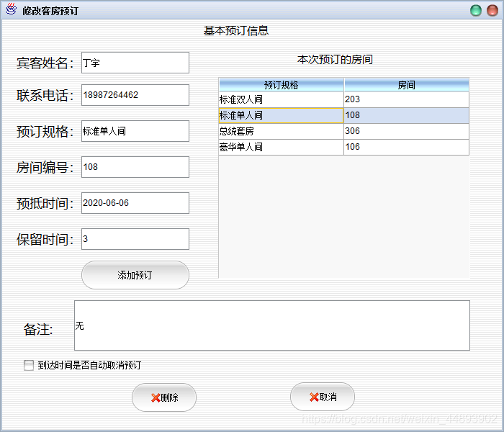Click the 房间编号 label
This screenshot has width=504, height=432.
45,168
